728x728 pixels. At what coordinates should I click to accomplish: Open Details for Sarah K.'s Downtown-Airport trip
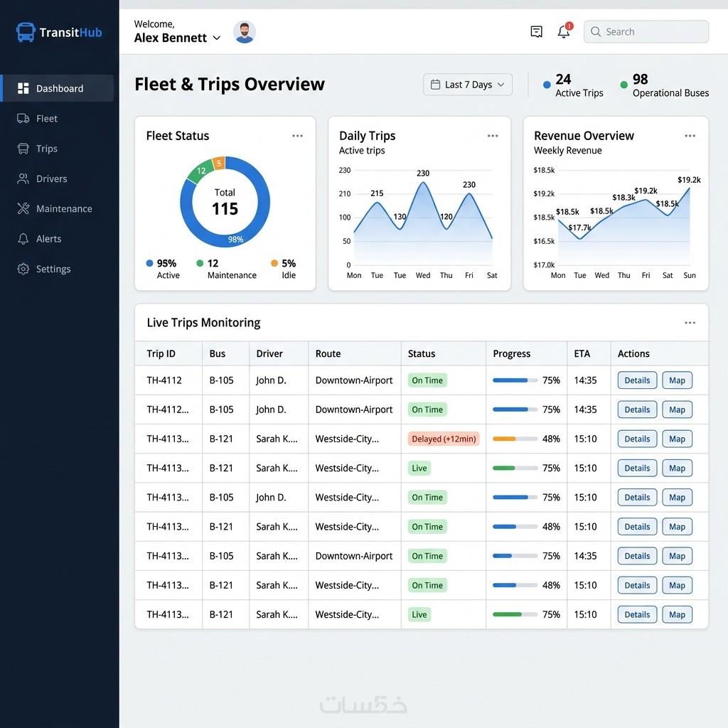(637, 556)
